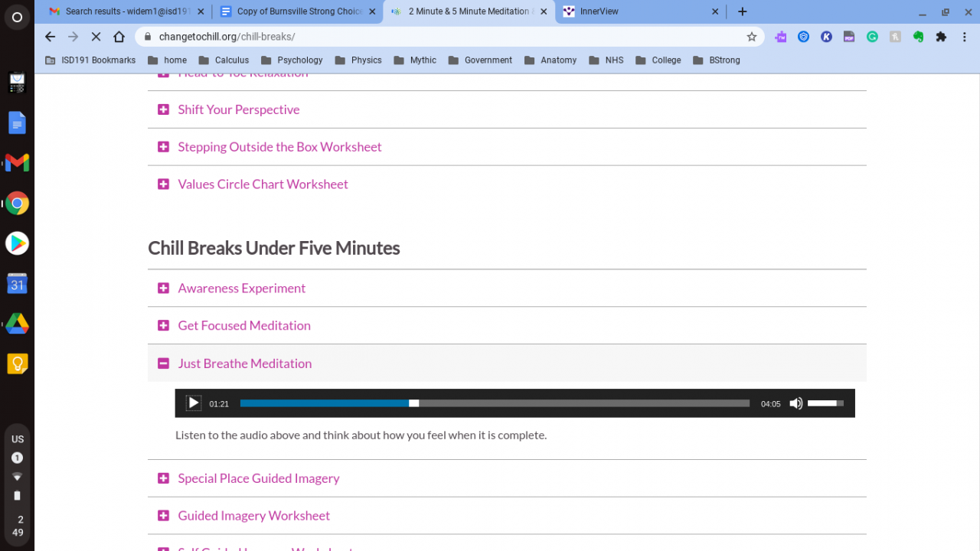
Task: Open the home bookmarks folder
Action: click(x=167, y=60)
